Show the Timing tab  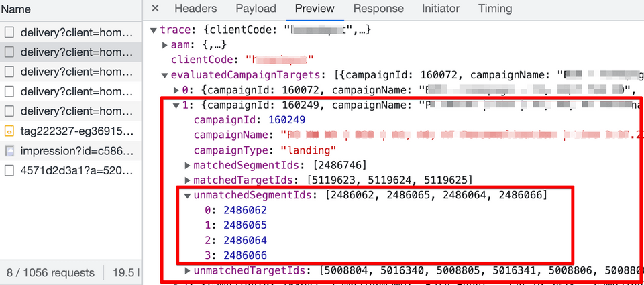[x=495, y=9]
